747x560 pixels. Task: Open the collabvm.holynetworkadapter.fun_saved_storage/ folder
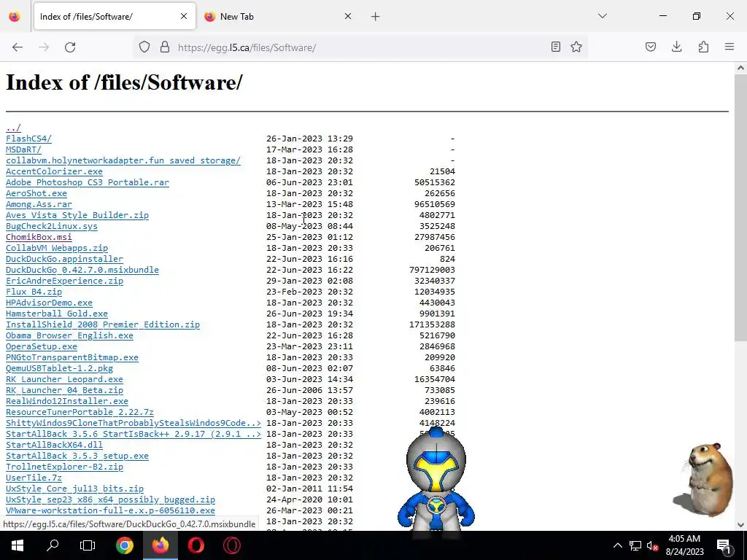pyautogui.click(x=123, y=160)
